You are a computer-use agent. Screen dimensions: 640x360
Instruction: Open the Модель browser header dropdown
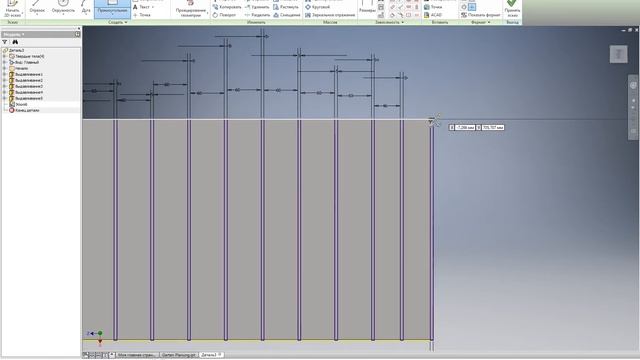coord(14,35)
